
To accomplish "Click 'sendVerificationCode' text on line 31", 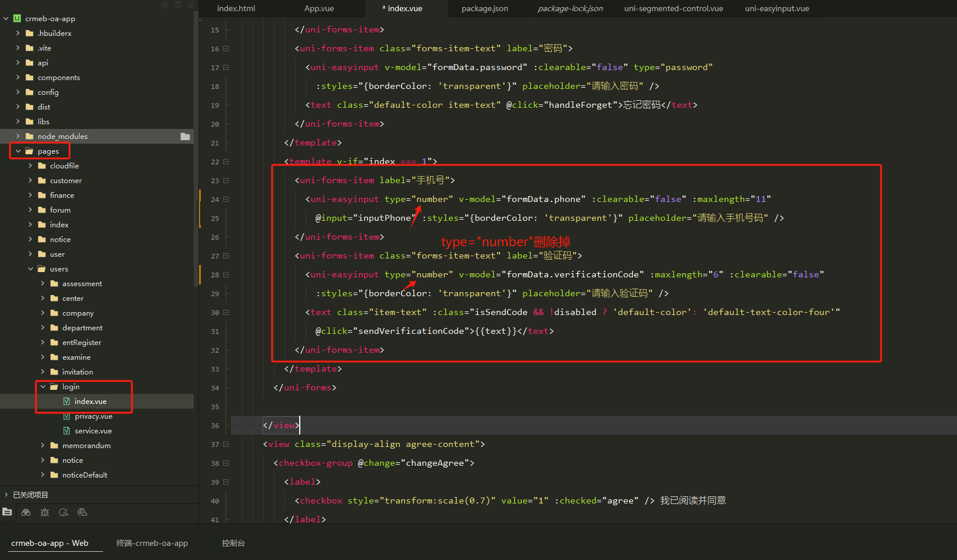I will [411, 331].
